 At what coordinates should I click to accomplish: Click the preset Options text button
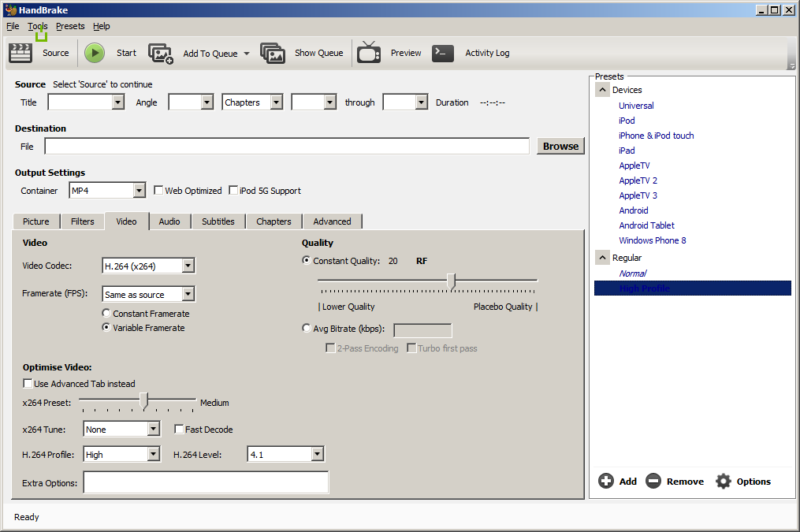pyautogui.click(x=753, y=482)
